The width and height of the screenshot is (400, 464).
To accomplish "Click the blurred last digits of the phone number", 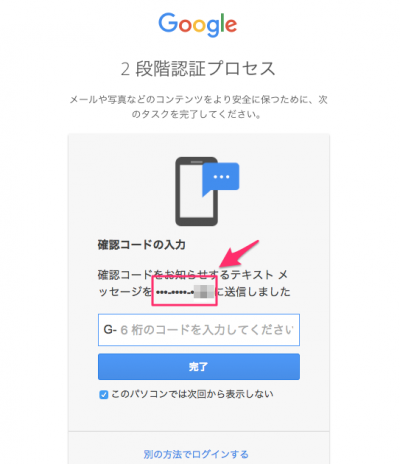I will (x=204, y=293).
